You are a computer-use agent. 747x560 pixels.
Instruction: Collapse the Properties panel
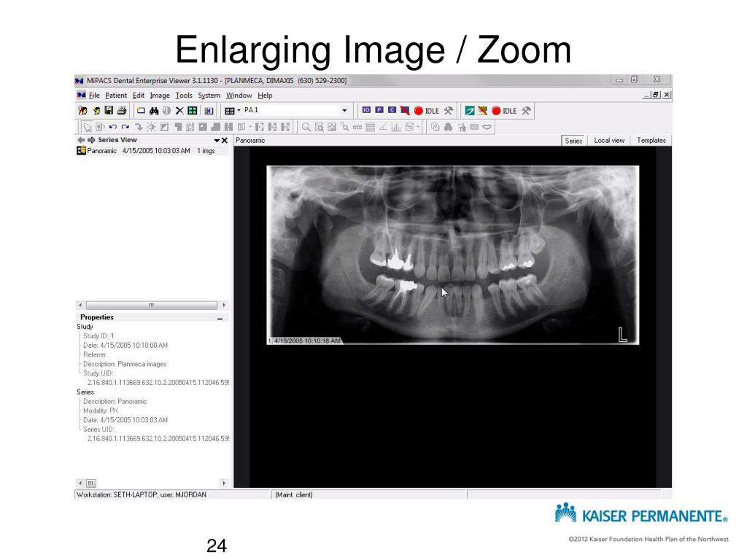[x=220, y=318]
